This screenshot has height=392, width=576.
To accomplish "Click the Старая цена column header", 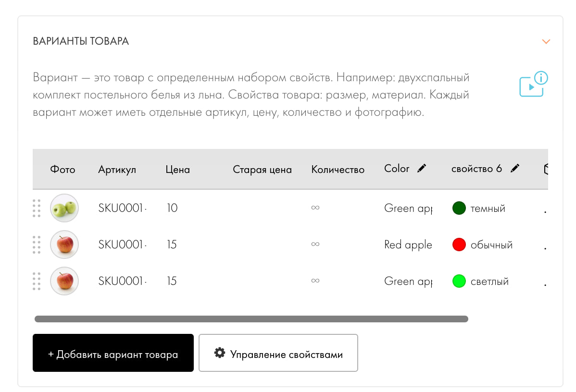I will [x=263, y=170].
